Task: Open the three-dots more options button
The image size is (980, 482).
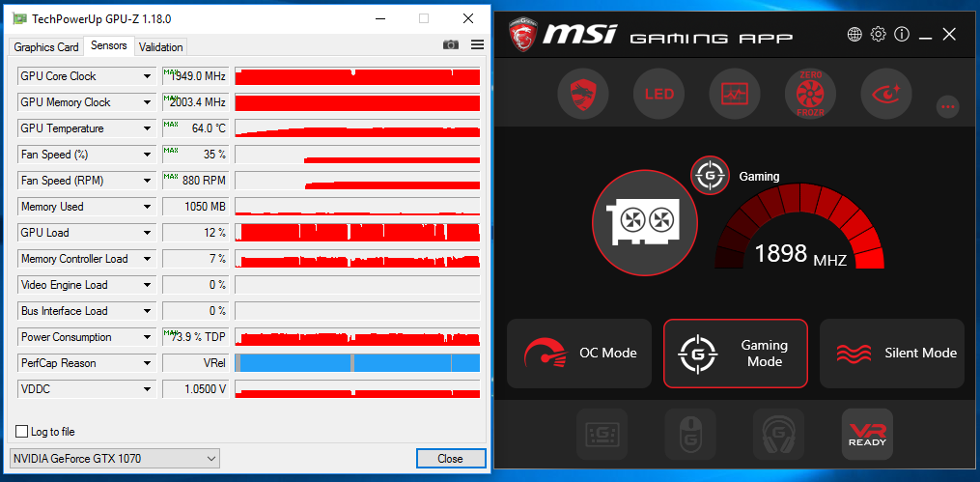Action: [x=947, y=107]
